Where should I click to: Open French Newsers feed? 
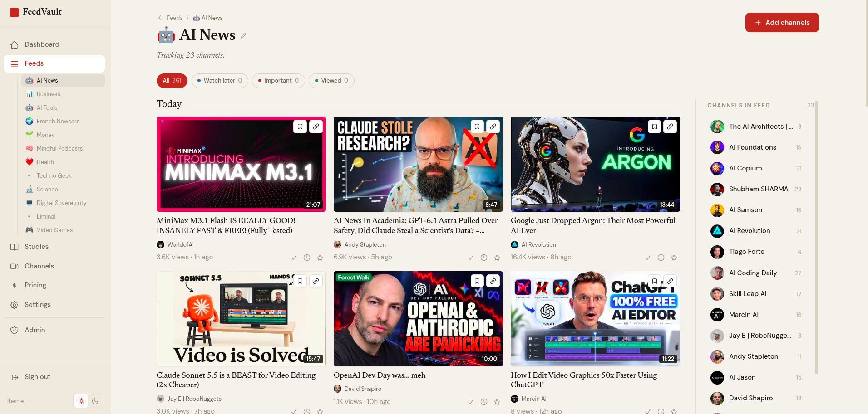pos(63,122)
